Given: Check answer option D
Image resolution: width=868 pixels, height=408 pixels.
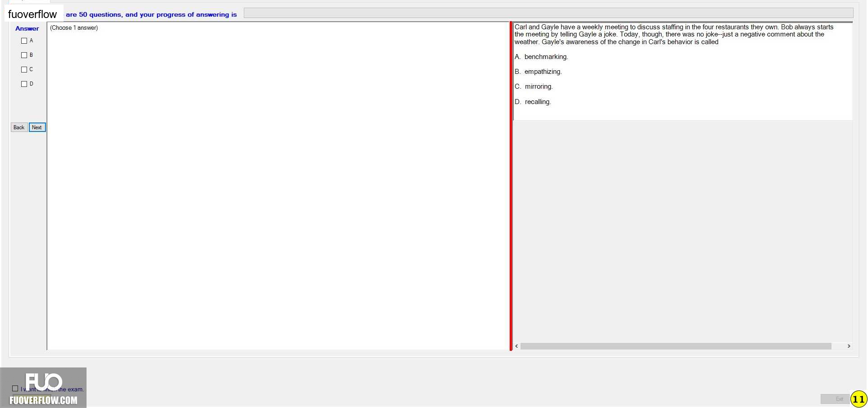Looking at the screenshot, I should coord(24,84).
